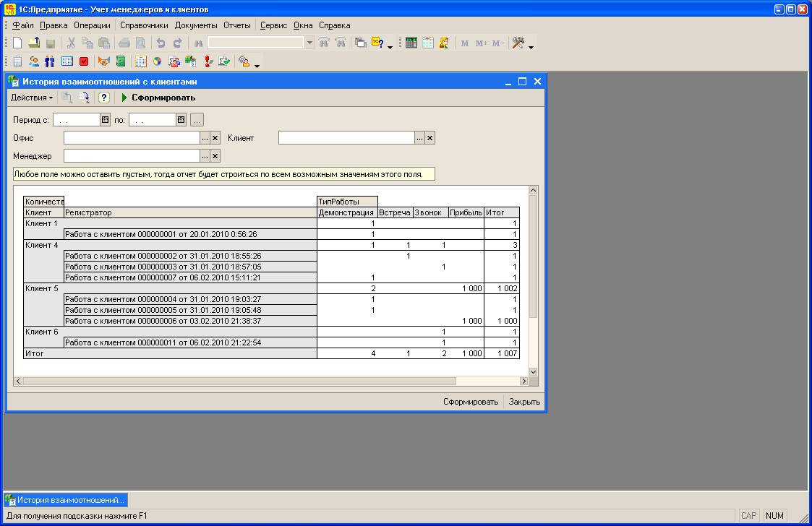Click the green grid with 5 icon
812x526 pixels.
click(191, 61)
